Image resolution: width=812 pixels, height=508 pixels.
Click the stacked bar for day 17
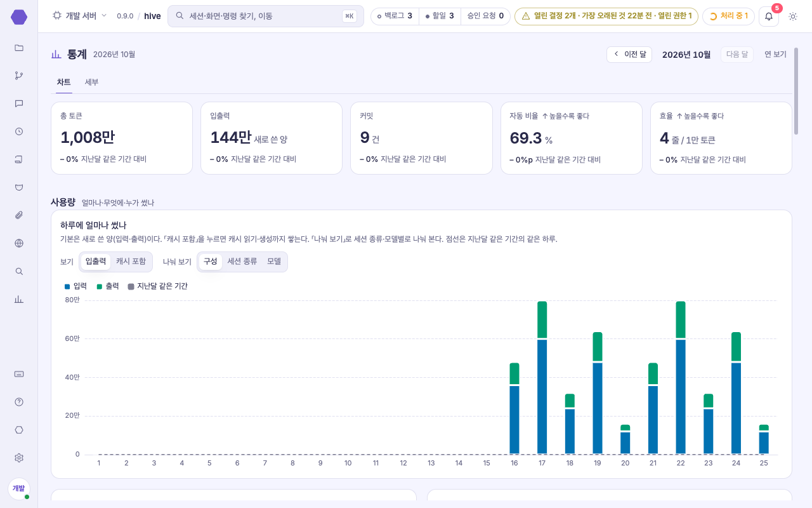[542, 378]
